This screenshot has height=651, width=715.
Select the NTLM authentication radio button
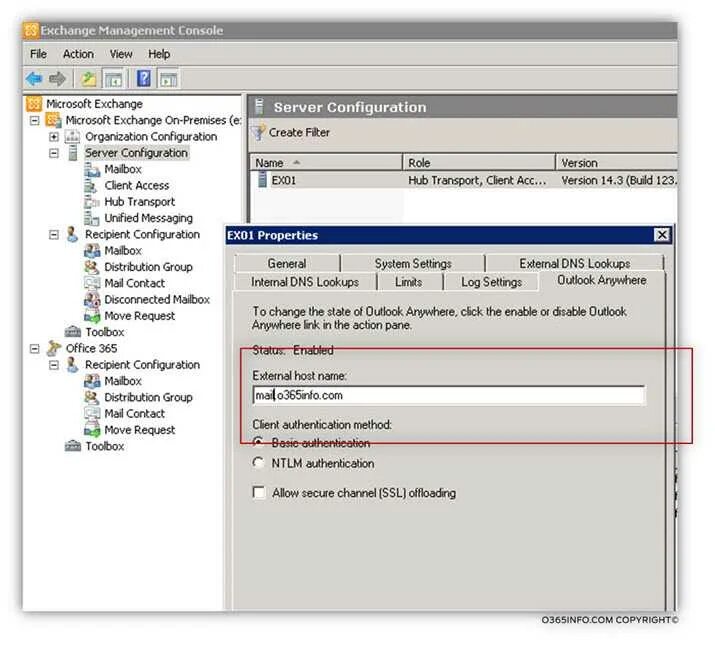[258, 463]
